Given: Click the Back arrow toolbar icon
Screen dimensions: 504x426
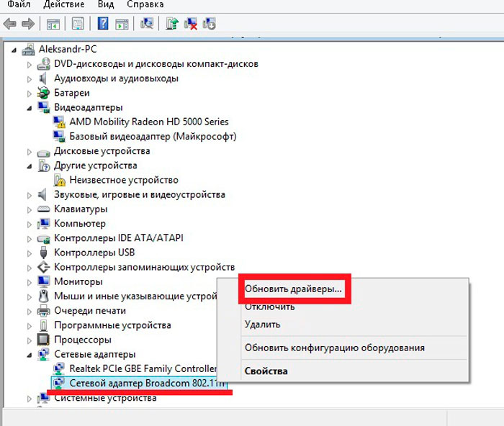Looking at the screenshot, I should pyautogui.click(x=10, y=24).
